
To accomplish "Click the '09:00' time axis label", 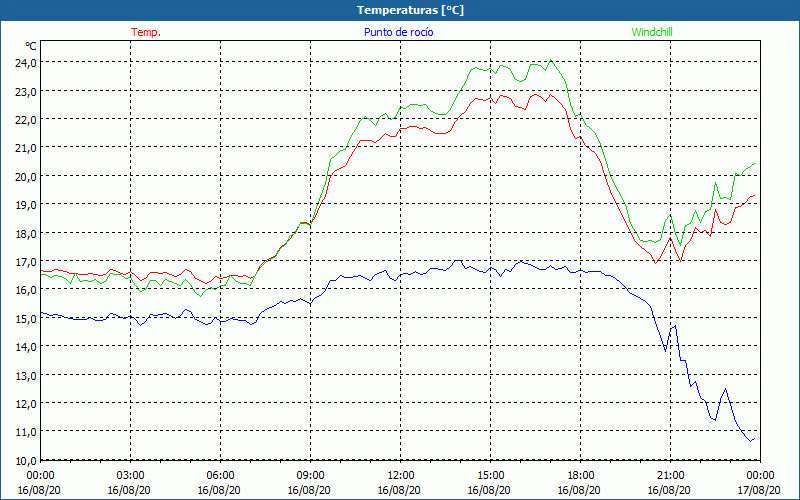I will (x=311, y=476).
